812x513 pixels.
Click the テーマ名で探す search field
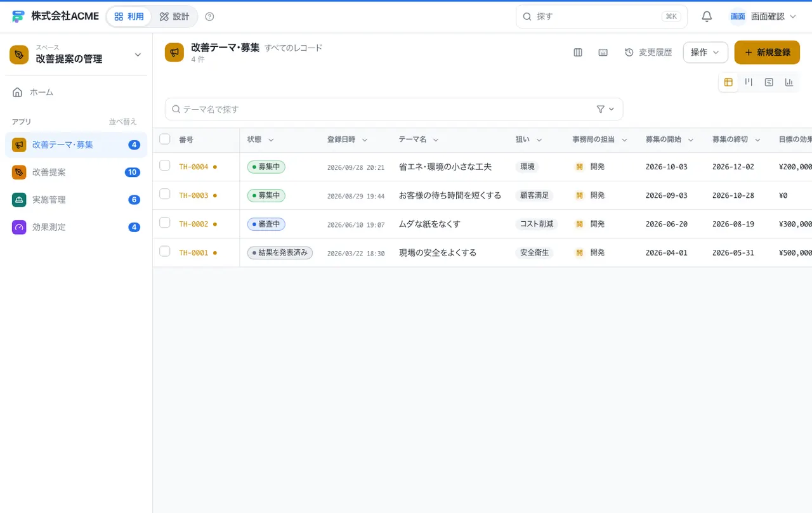tap(394, 109)
